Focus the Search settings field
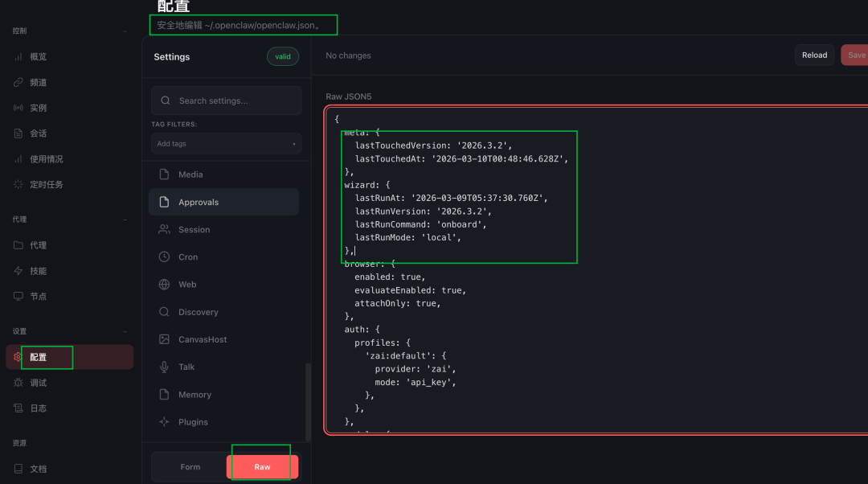This screenshot has height=484, width=868. point(226,100)
